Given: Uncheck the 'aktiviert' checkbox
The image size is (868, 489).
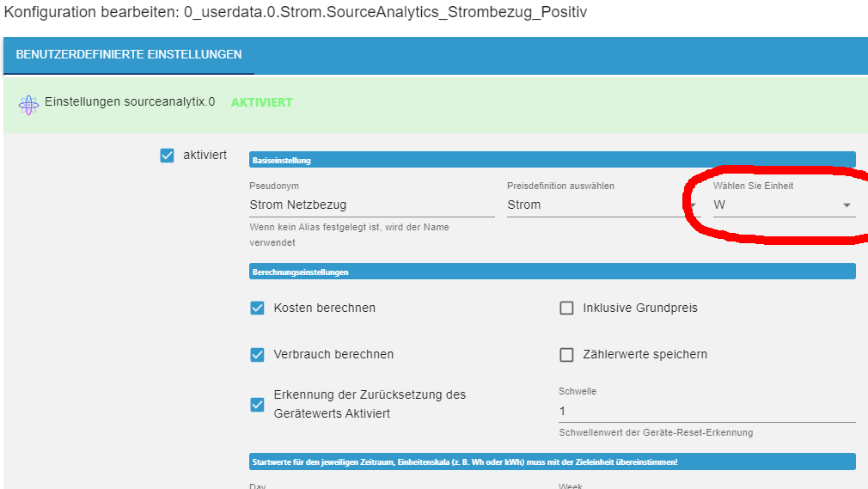Looking at the screenshot, I should tap(168, 156).
